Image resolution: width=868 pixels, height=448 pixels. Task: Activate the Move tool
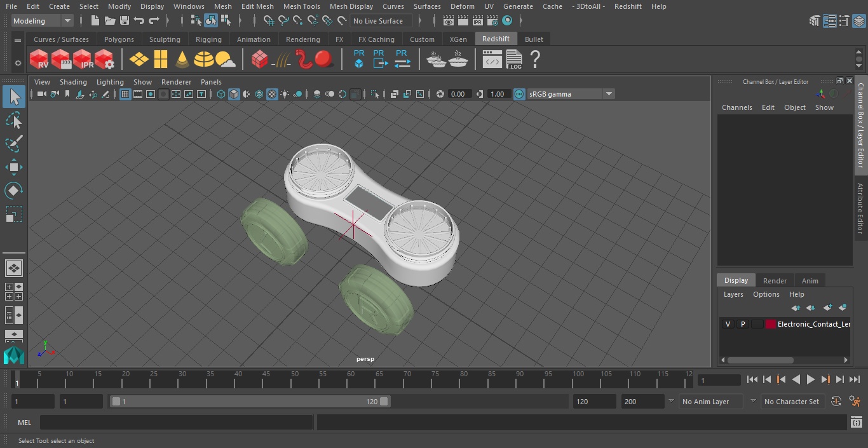[x=14, y=168]
